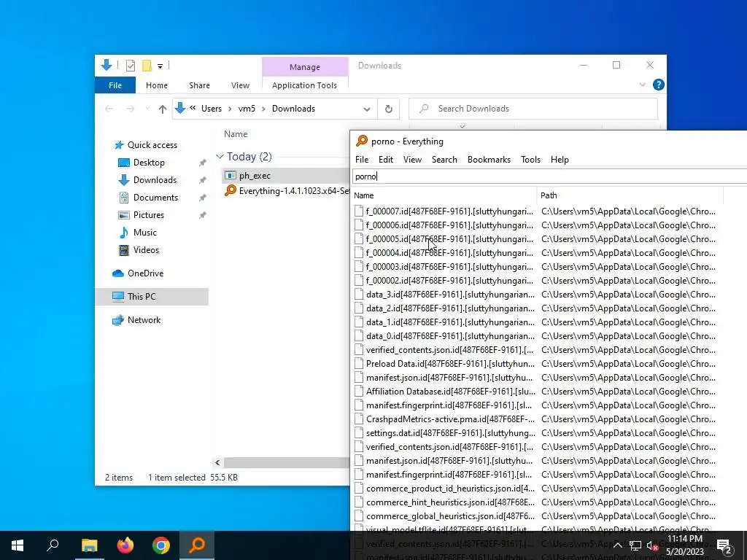Select the Manage contextual tab
747x560 pixels.
click(x=305, y=67)
